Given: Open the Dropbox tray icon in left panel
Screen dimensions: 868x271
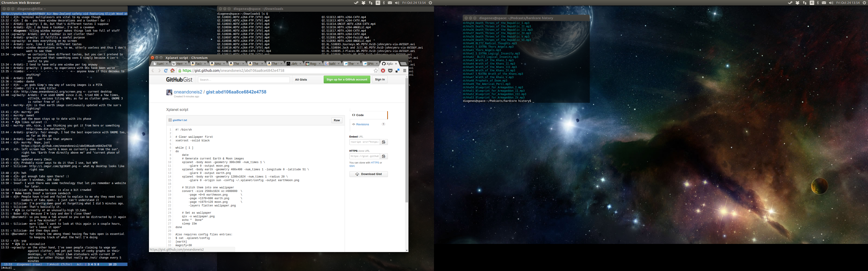Looking at the screenshot, I should [x=363, y=3].
